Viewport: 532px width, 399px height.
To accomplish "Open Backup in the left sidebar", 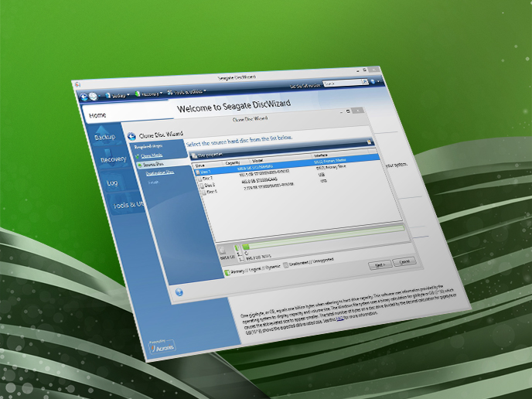I will 104,135.
